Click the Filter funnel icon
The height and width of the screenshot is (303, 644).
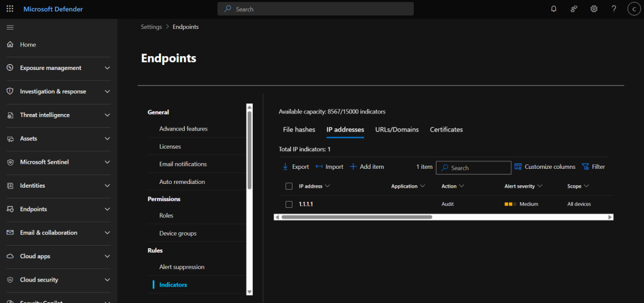pyautogui.click(x=586, y=166)
